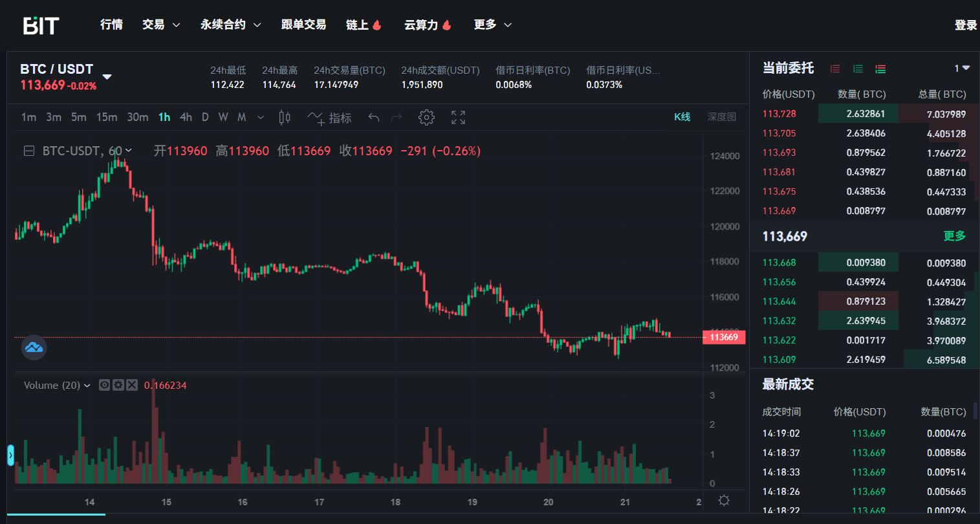980x524 pixels.
Task: Enter fullscreen chart mode
Action: (x=458, y=117)
